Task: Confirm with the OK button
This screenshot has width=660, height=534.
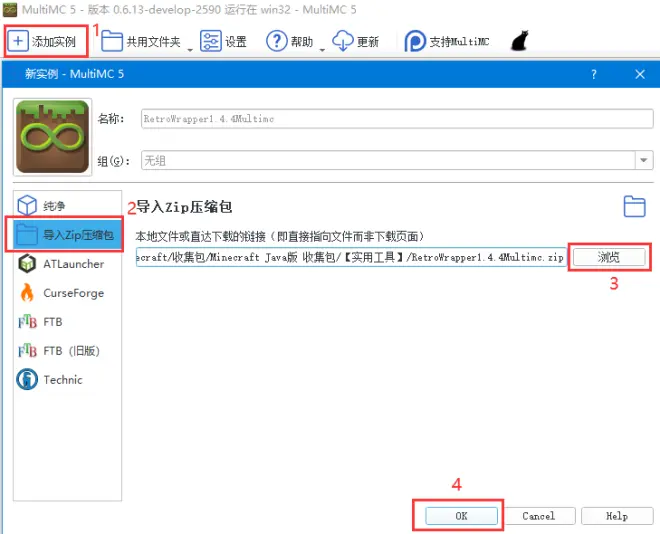Action: pos(461,516)
